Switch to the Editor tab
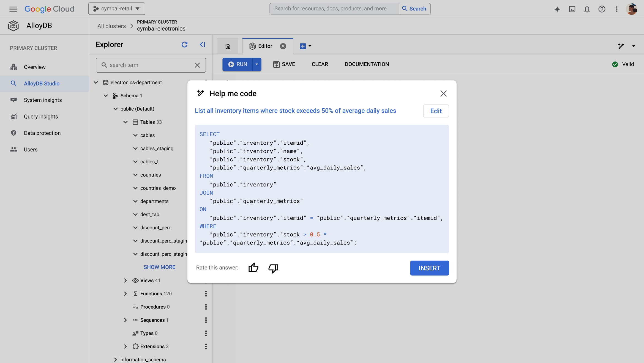Viewport: 644px width, 363px height. 265,46
